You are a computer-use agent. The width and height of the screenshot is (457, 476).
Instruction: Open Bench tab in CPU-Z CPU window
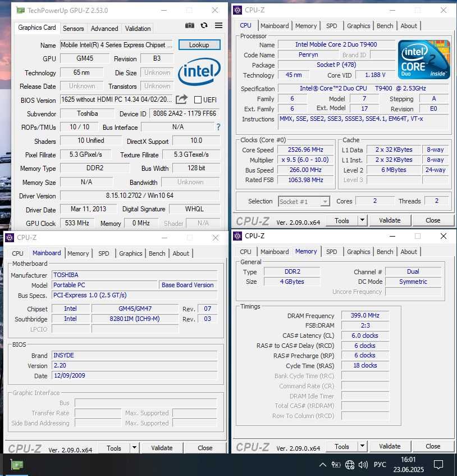coord(385,26)
